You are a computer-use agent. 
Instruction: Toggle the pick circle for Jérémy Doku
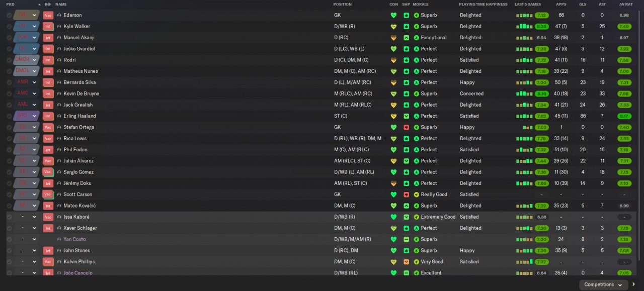(9, 183)
